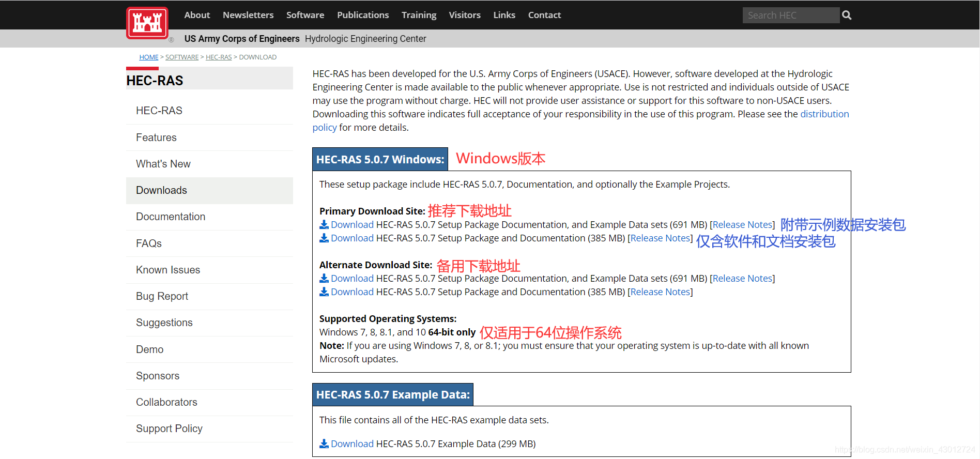The height and width of the screenshot is (459, 980).
Task: Open Release Notes for primary 691 MB package
Action: coord(743,224)
